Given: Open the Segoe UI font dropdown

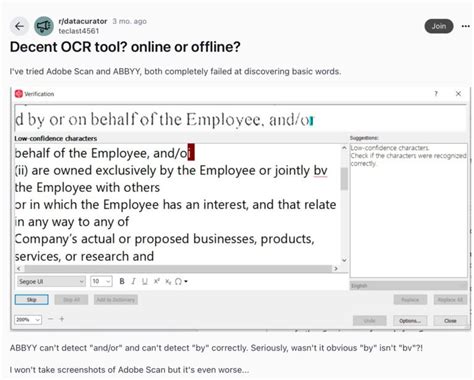Looking at the screenshot, I should click(x=51, y=282).
